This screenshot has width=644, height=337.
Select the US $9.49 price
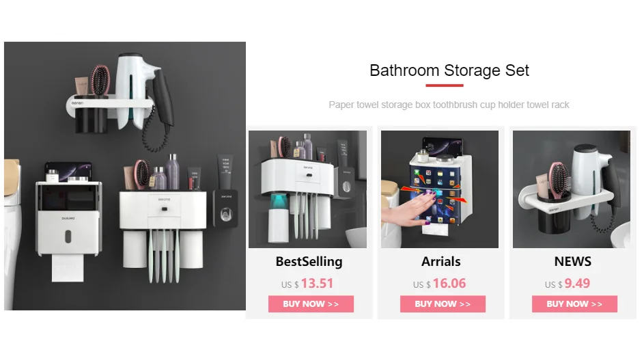[568, 284]
